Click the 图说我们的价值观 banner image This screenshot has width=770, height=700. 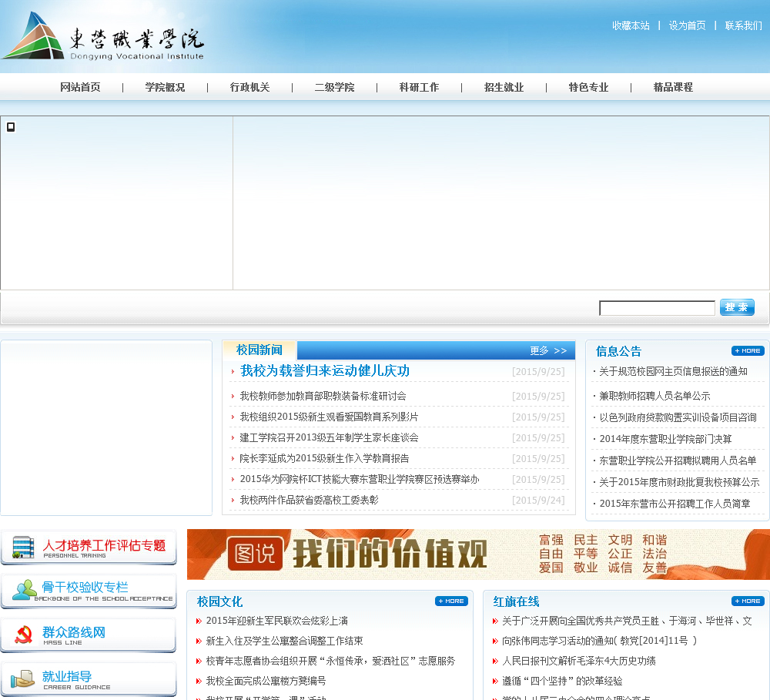click(x=478, y=554)
